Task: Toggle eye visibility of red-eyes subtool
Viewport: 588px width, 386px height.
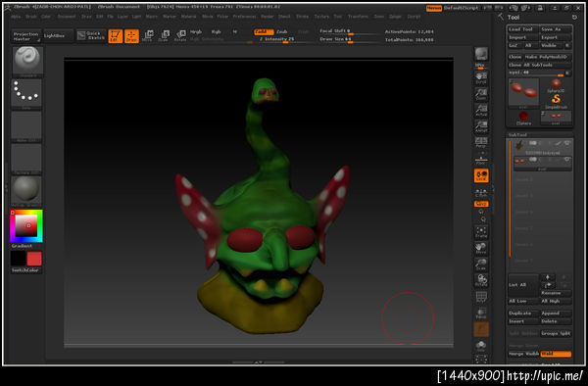Action: 567,160
